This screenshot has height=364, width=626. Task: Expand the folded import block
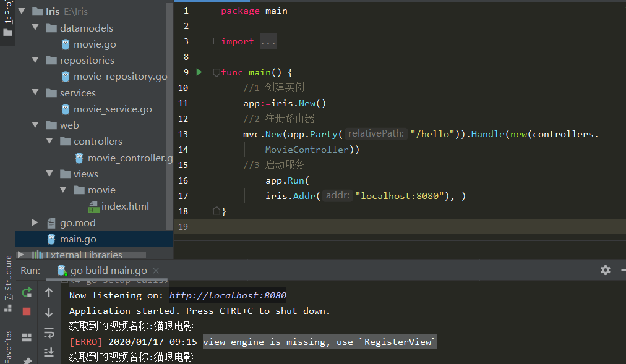pos(217,41)
